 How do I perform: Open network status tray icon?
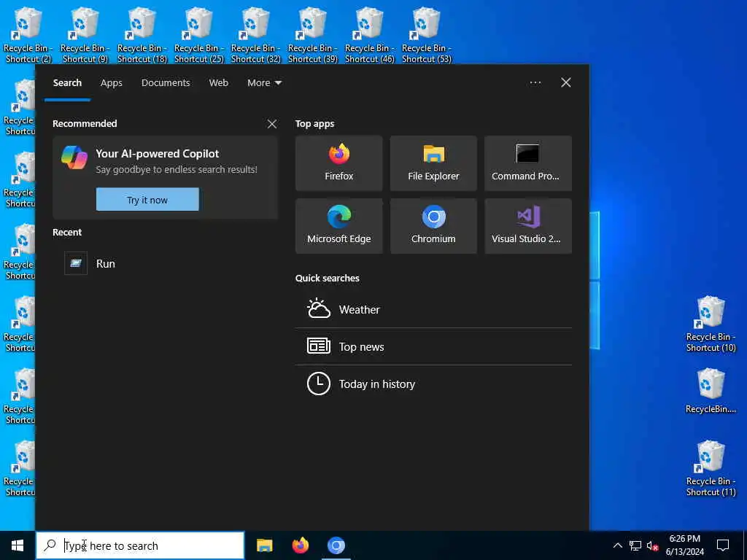[x=635, y=545]
